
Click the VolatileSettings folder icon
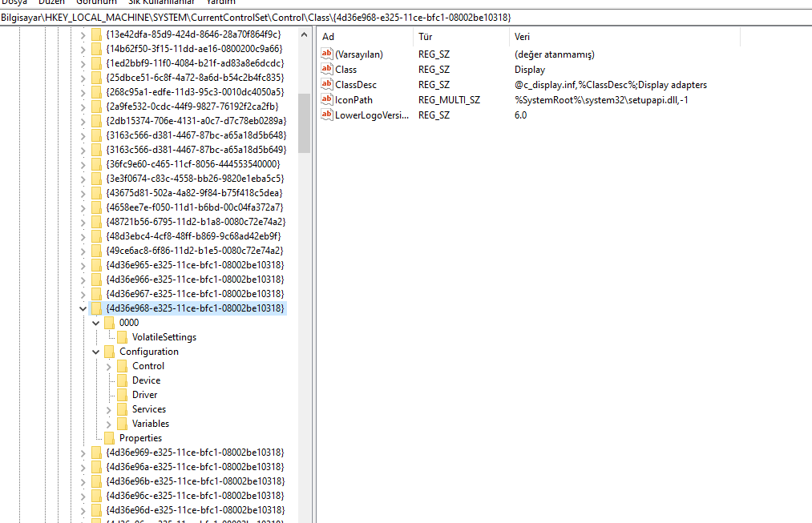122,337
